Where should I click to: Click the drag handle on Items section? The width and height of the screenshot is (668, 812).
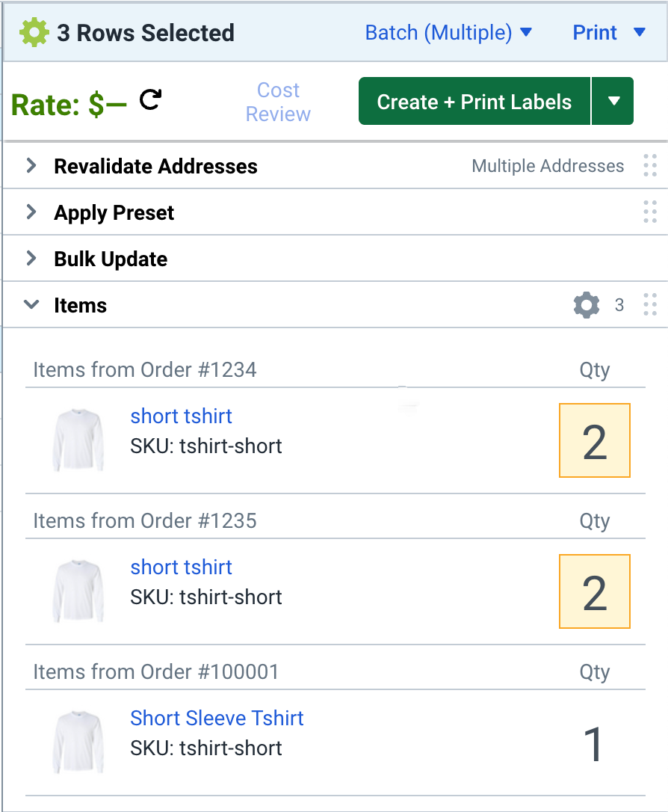coord(649,304)
